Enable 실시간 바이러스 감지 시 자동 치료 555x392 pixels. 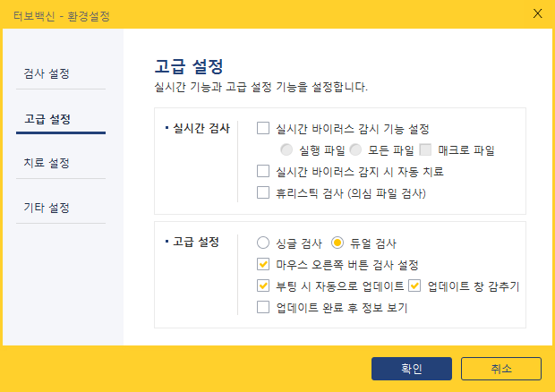coord(263,171)
